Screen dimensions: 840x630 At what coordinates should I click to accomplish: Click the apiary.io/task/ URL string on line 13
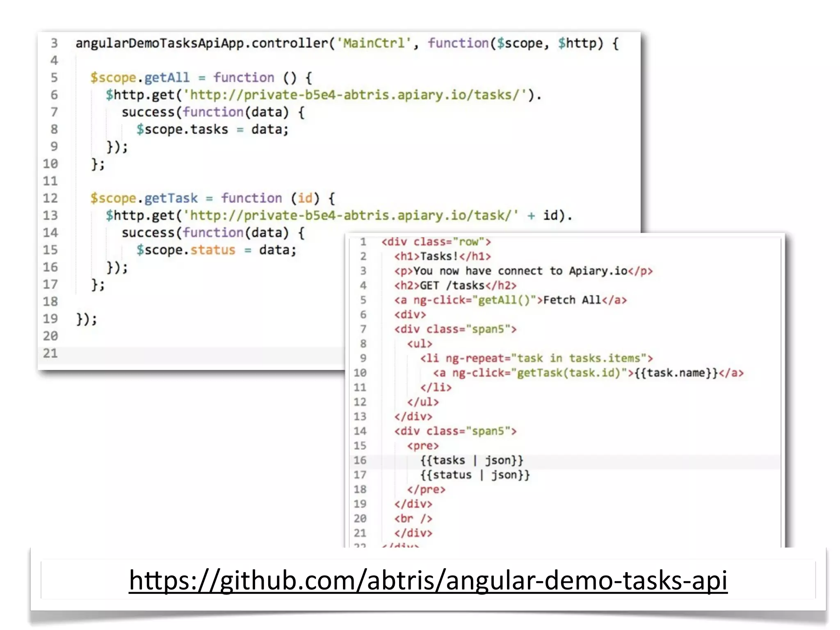click(x=350, y=215)
